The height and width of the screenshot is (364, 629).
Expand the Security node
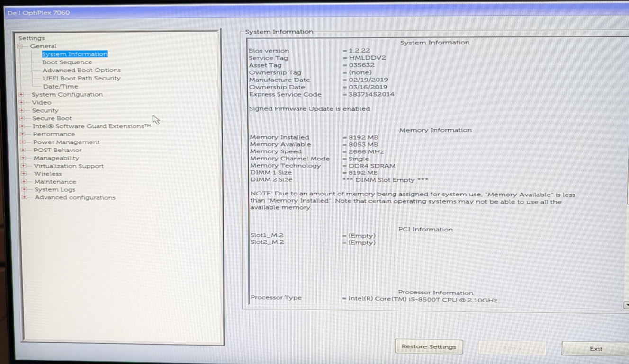[x=21, y=111]
